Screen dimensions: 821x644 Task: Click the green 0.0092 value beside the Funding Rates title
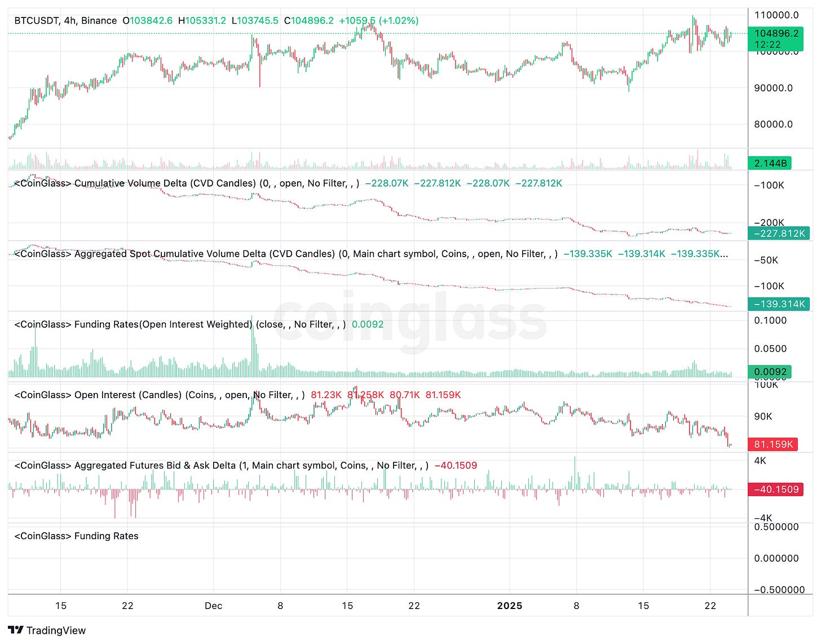[x=368, y=324]
